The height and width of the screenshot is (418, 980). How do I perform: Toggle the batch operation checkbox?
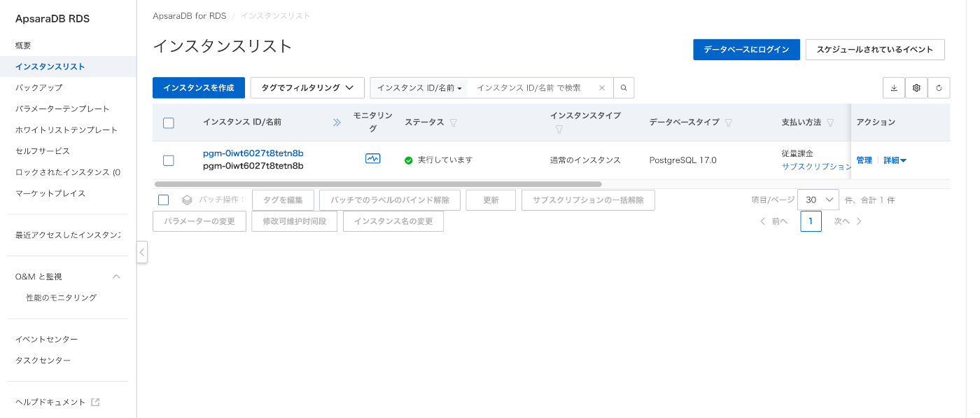(163, 200)
